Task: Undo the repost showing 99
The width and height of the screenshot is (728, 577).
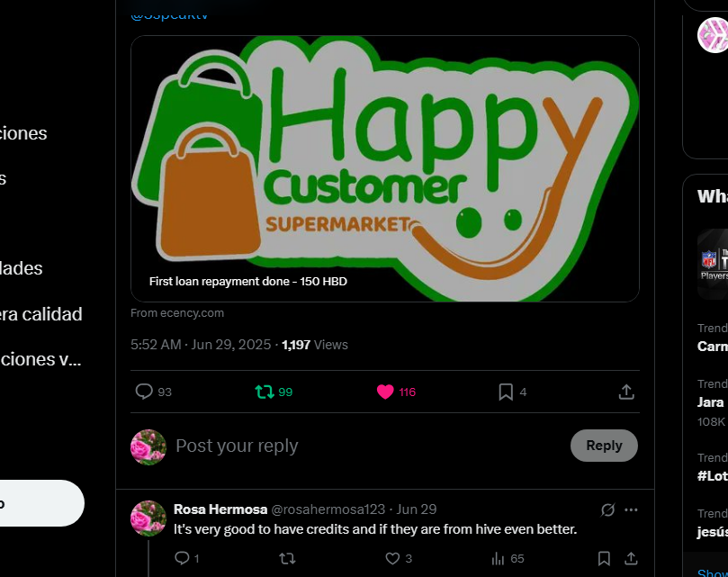Action: (265, 392)
